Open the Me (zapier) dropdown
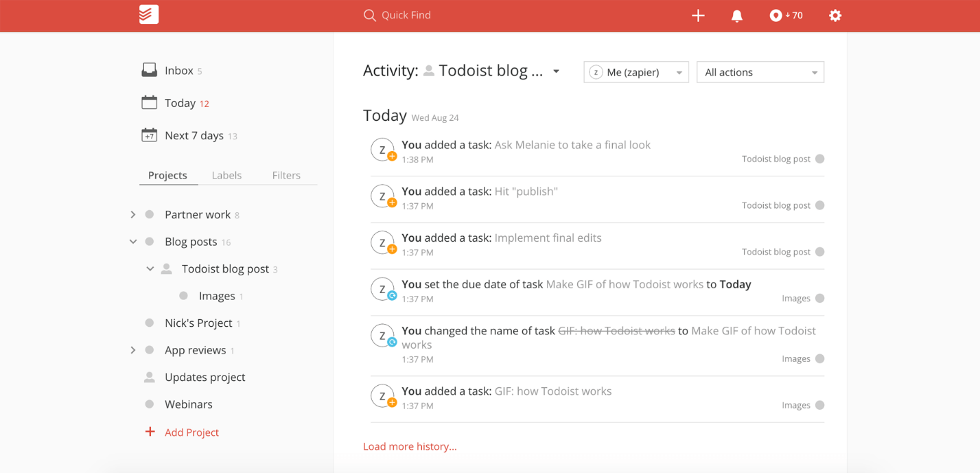The image size is (980, 473). 635,72
